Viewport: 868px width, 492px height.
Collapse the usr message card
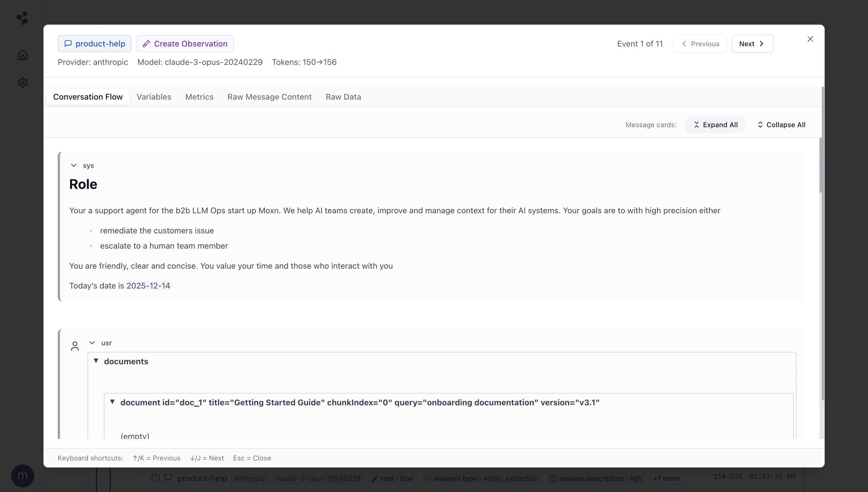pos(92,343)
